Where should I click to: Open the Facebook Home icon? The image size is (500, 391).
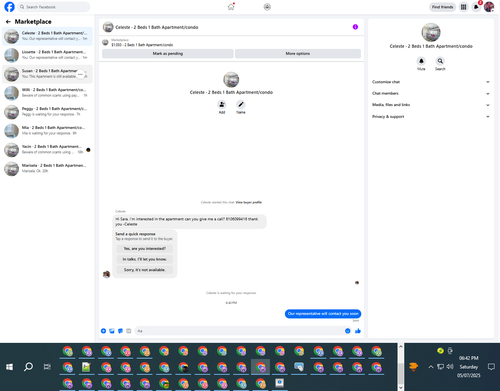(x=231, y=7)
